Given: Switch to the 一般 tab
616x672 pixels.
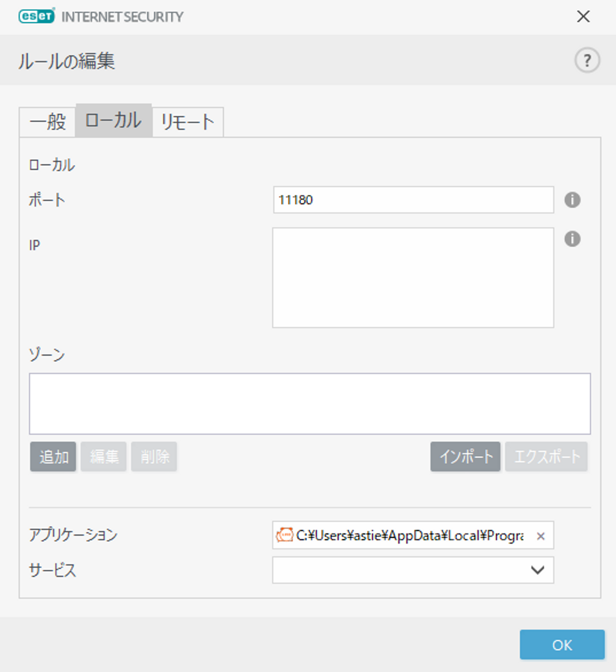Looking at the screenshot, I should pyautogui.click(x=48, y=122).
